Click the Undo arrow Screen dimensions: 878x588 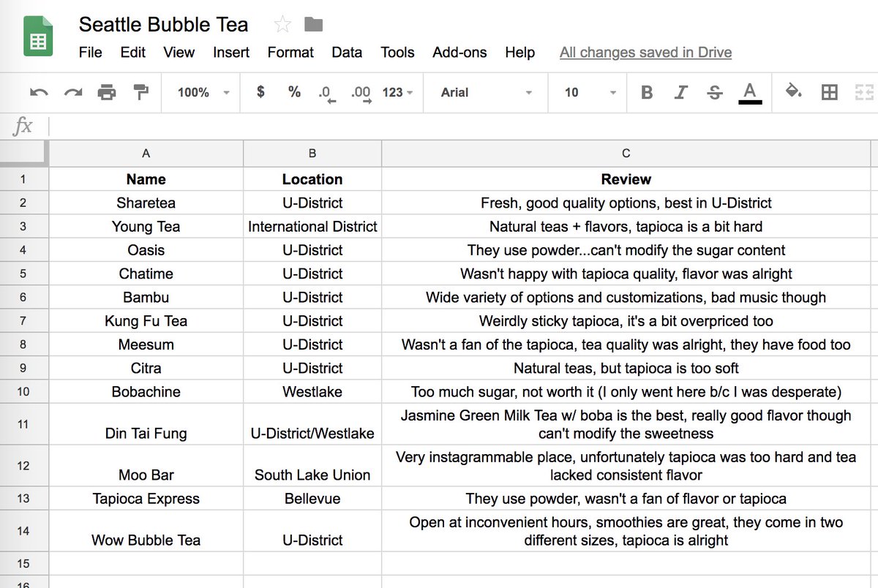click(x=39, y=92)
